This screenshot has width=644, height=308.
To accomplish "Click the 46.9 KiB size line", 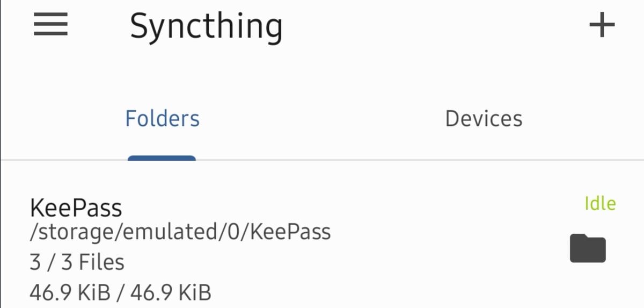I will pos(120,293).
